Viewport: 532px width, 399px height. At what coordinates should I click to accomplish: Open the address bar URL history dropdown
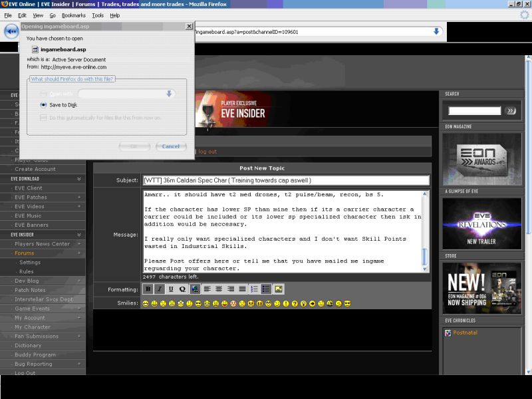pyautogui.click(x=436, y=31)
